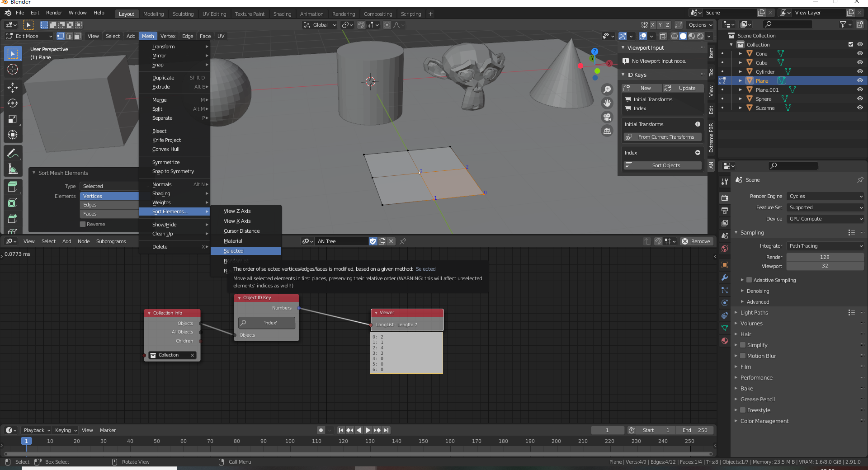Hide the Cone object in outliner
The height and width of the screenshot is (470, 868).
(x=860, y=53)
